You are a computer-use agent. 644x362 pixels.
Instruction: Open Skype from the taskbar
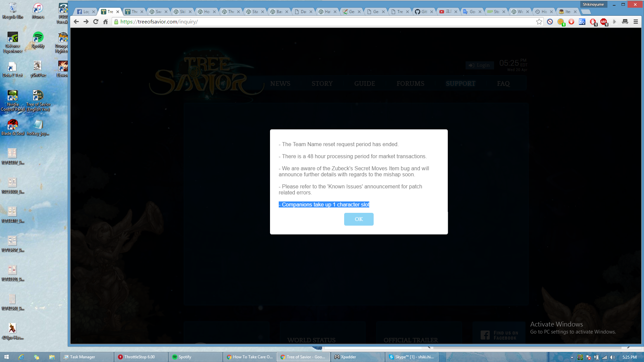click(x=412, y=357)
